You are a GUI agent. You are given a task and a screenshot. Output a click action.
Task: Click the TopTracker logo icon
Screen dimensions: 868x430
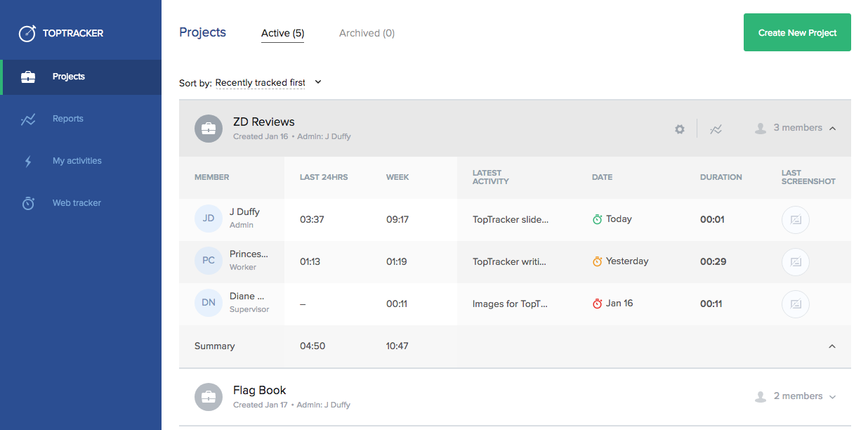click(x=27, y=33)
